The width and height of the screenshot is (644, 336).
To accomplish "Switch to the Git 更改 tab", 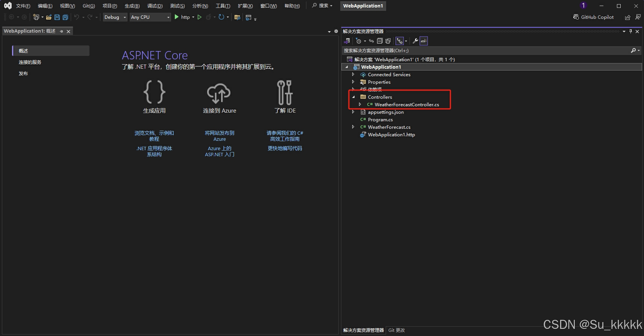I will point(396,330).
